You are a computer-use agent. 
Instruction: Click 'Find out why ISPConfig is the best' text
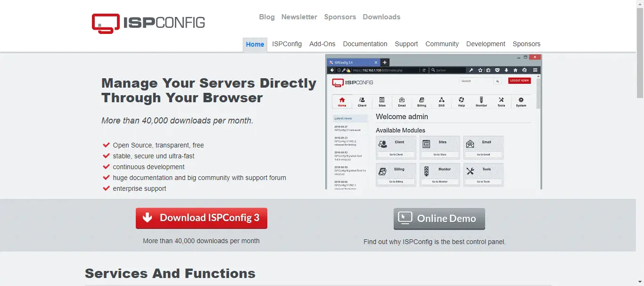434,242
